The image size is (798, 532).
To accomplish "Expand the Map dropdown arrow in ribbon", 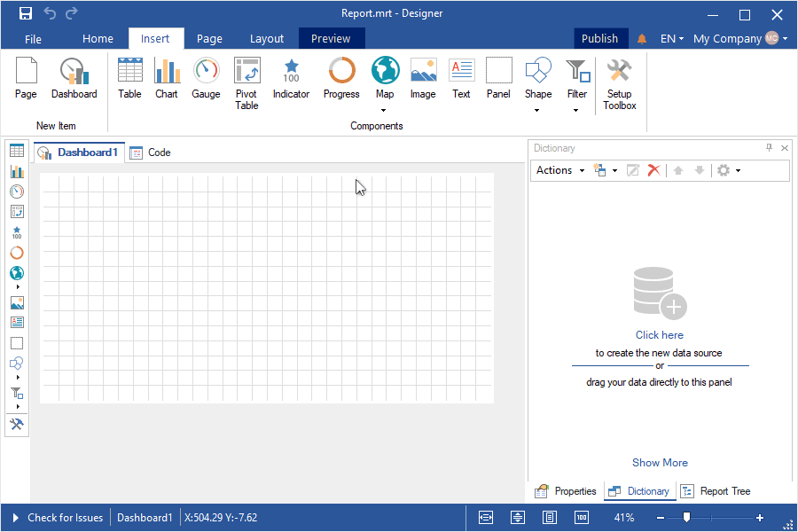I will (384, 110).
